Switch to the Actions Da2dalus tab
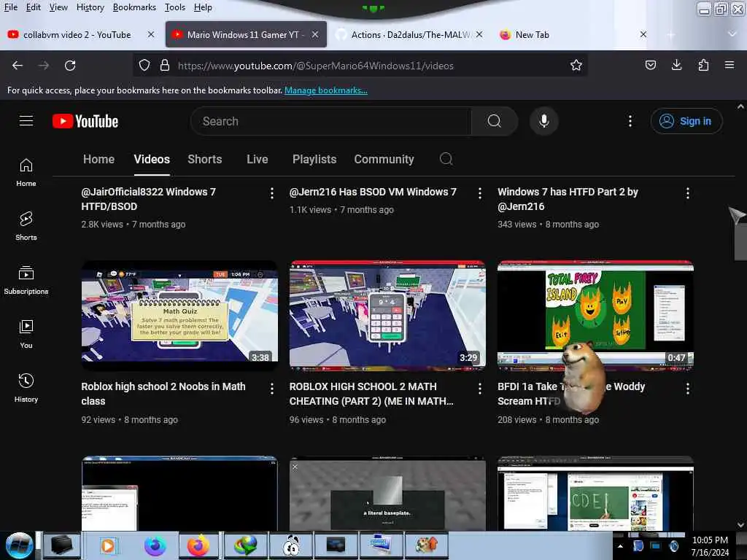The height and width of the screenshot is (560, 747). coord(410,34)
